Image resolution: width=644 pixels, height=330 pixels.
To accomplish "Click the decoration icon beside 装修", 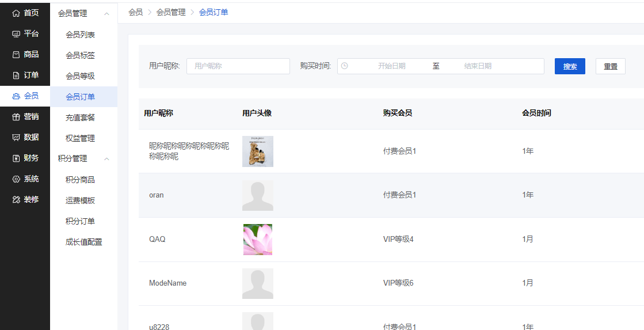I will 16,200.
